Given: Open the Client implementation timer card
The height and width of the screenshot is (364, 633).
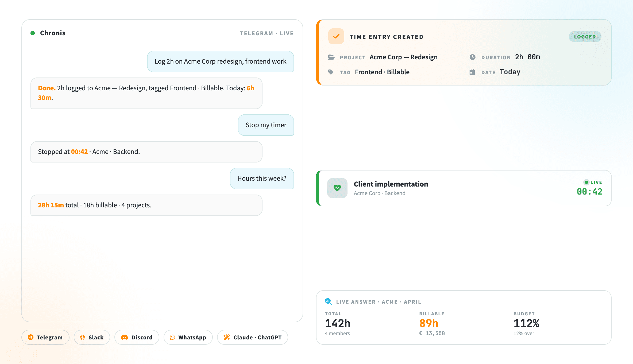Looking at the screenshot, I should pyautogui.click(x=464, y=188).
